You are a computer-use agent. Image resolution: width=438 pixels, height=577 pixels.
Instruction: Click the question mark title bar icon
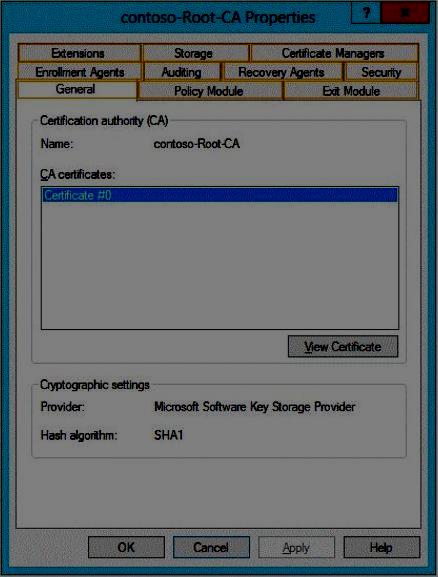tap(366, 13)
